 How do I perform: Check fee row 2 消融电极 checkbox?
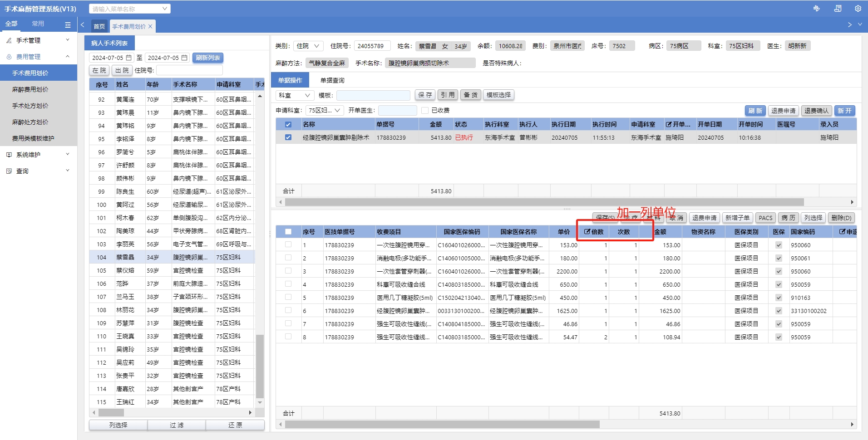click(x=288, y=258)
